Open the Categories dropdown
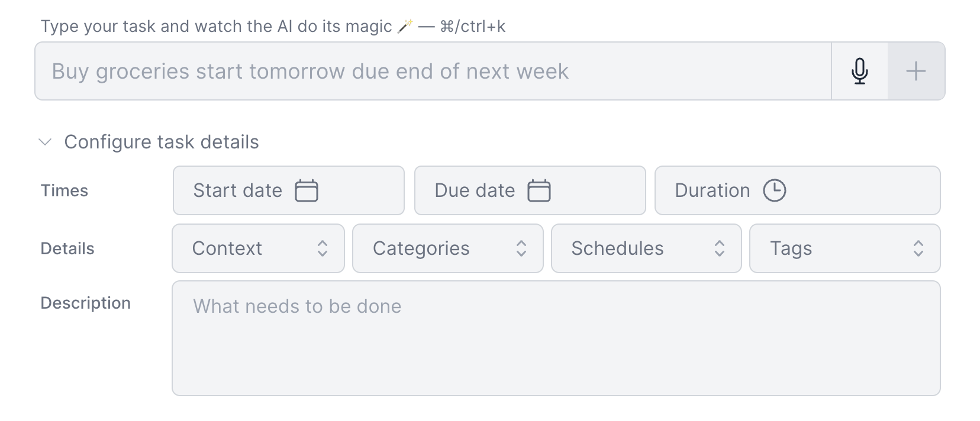Image resolution: width=980 pixels, height=421 pixels. [x=447, y=248]
